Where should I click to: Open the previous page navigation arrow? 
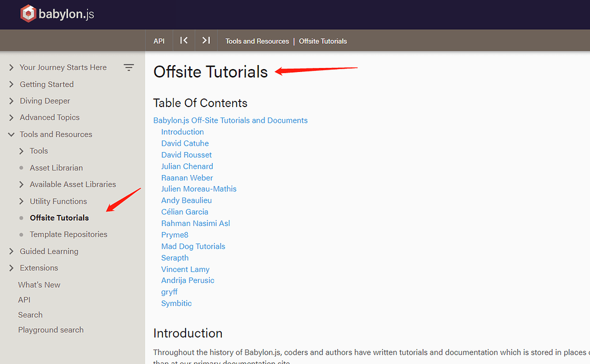[x=183, y=40]
